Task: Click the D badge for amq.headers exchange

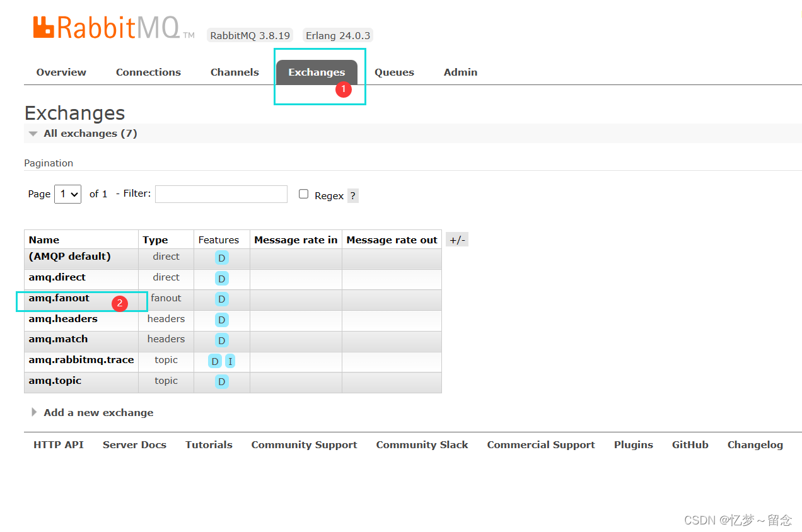Action: [221, 320]
